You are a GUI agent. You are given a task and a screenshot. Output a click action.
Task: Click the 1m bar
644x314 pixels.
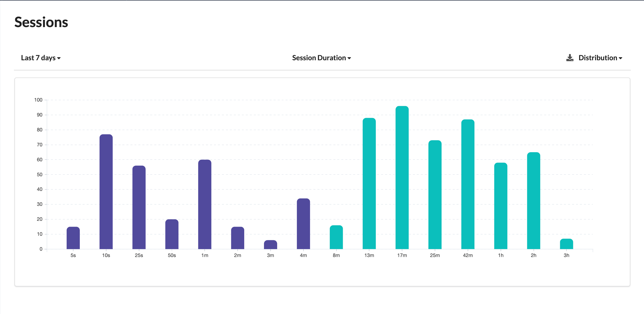pyautogui.click(x=205, y=204)
